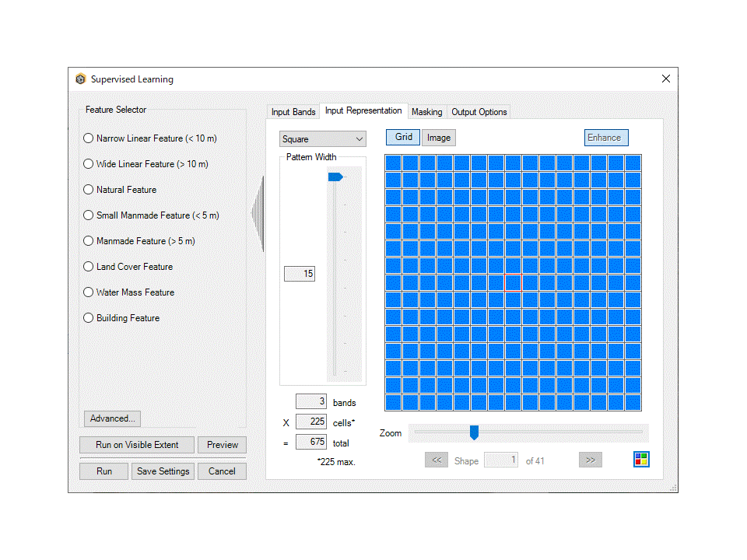
Task: Click the pattern width value field
Action: pos(300,274)
